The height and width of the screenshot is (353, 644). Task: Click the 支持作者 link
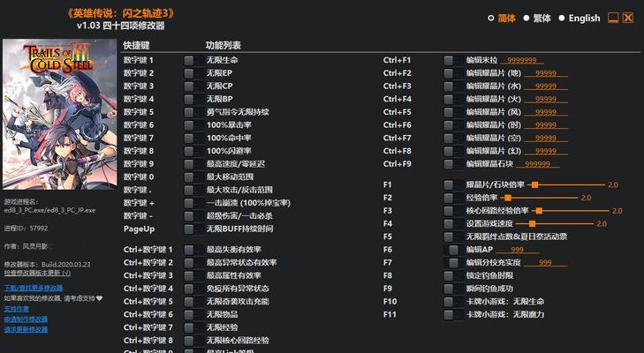pyautogui.click(x=17, y=309)
